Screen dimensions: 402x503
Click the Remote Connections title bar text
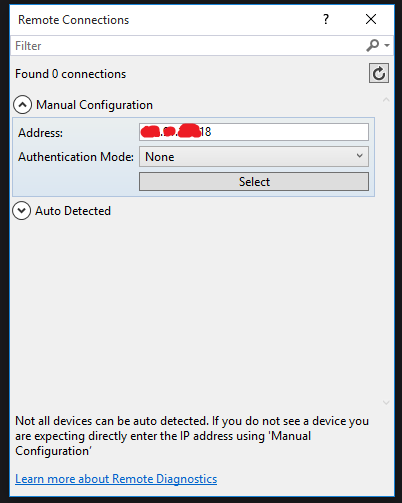point(73,20)
